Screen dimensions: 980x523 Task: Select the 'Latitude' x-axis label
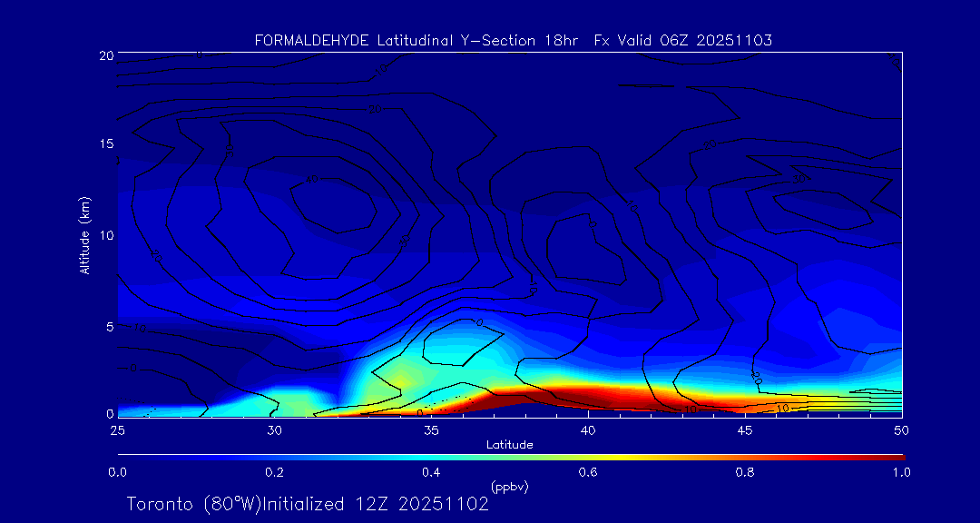pyautogui.click(x=509, y=444)
